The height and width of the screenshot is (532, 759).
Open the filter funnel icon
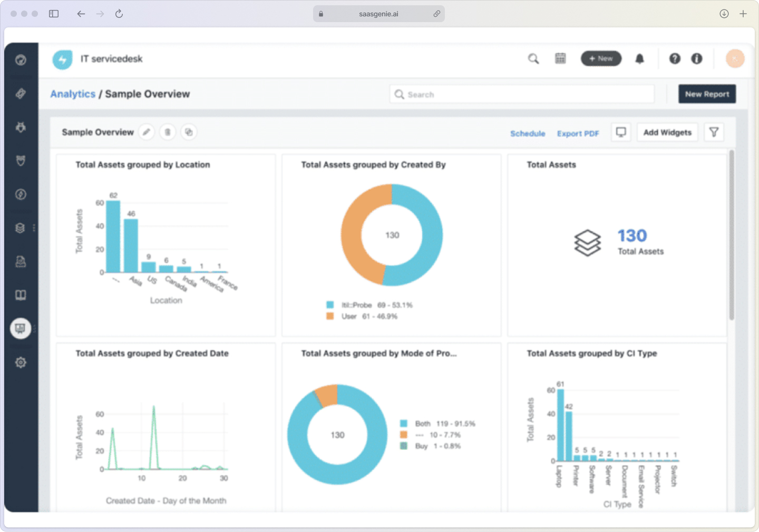(x=714, y=132)
